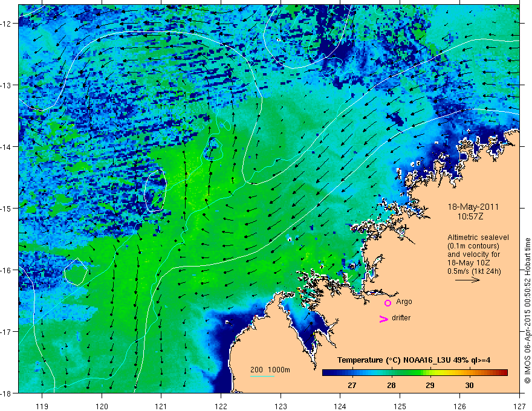Click the IMOS copyright timestamp text
The image size is (532, 411).
tap(528, 310)
